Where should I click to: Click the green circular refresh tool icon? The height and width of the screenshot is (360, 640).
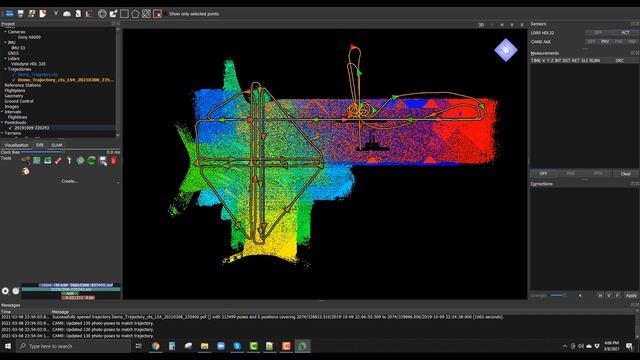point(91,160)
